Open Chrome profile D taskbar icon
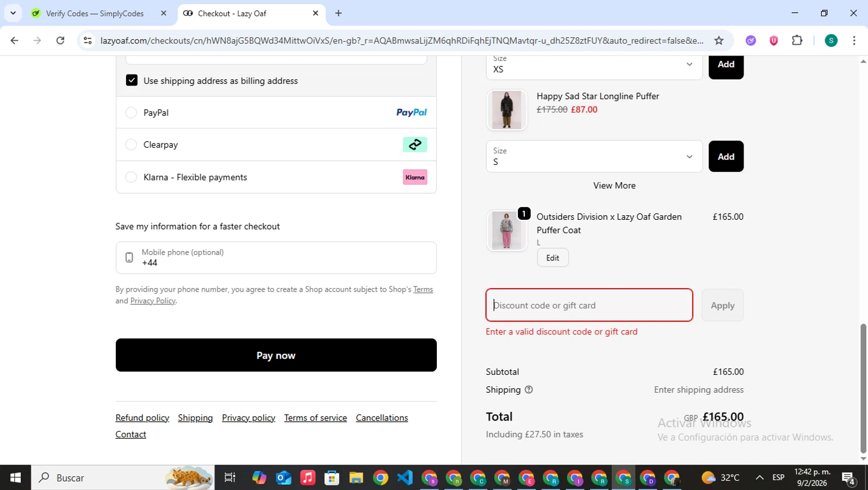Viewport: 868px width, 490px height. (648, 478)
